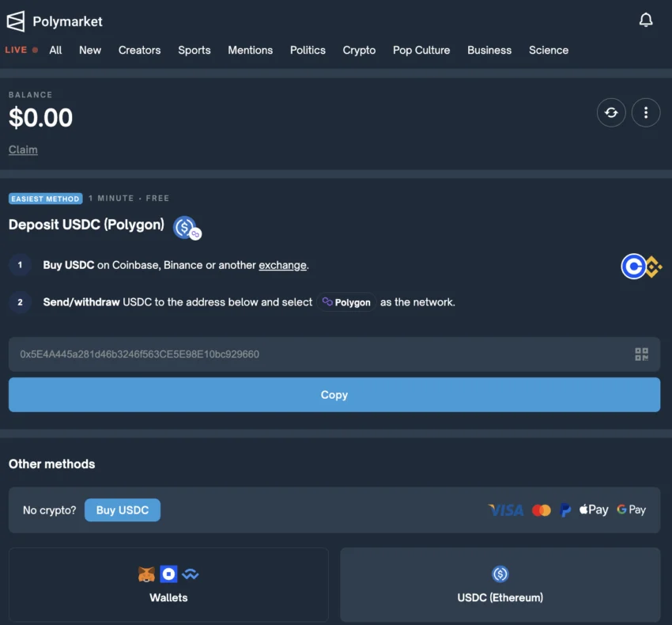Select the Politics category
This screenshot has height=625, width=672.
tap(308, 50)
